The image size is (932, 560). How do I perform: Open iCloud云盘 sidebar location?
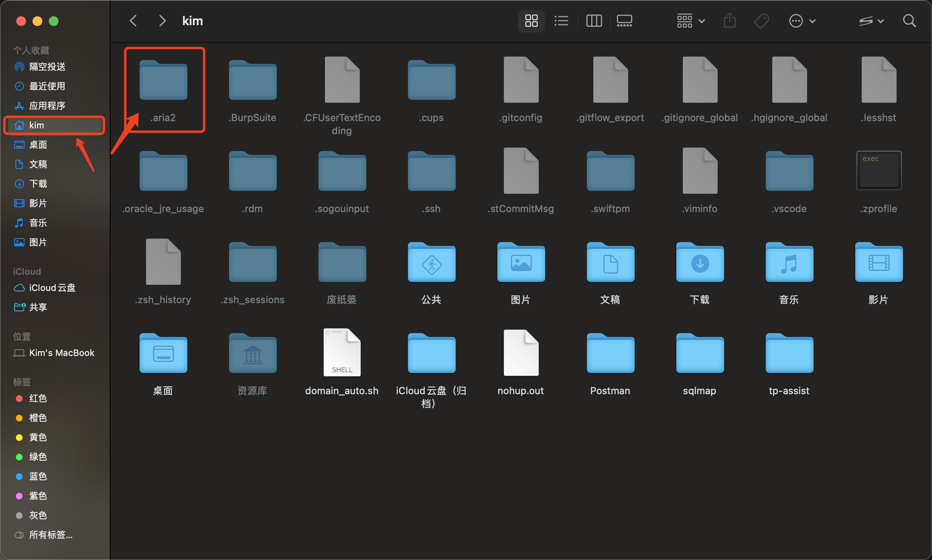[x=52, y=288]
